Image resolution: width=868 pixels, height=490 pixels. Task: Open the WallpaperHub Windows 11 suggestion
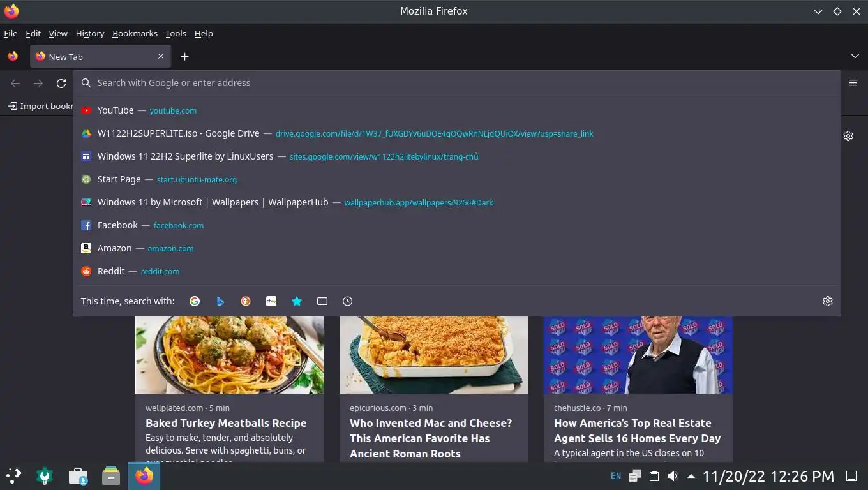(457, 202)
